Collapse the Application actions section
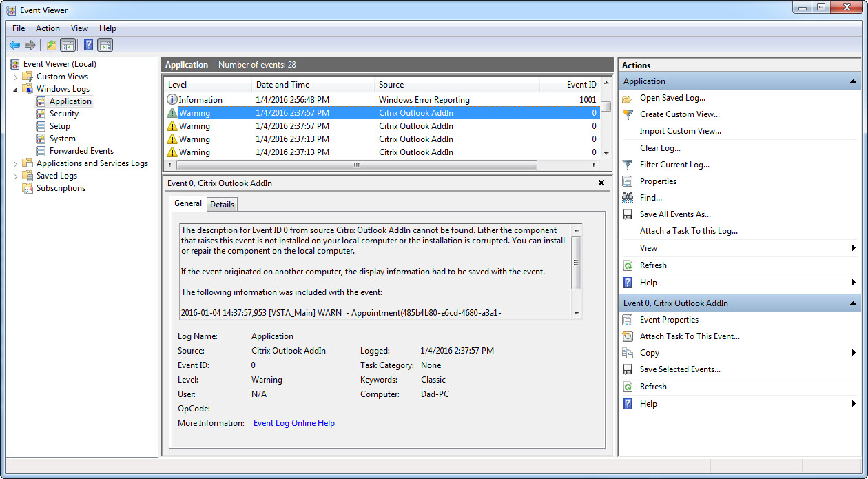Screen dimensions: 868x479 coord(854,81)
